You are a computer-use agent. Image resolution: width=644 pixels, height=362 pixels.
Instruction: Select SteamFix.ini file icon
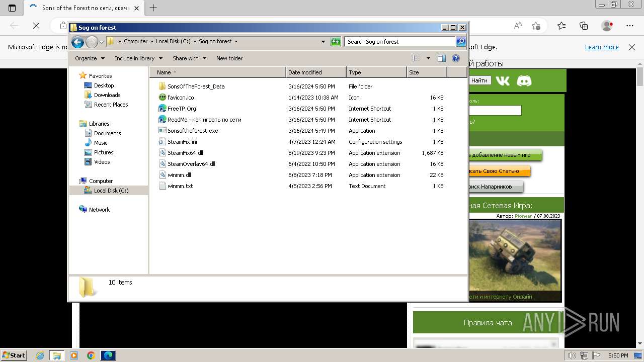pyautogui.click(x=162, y=142)
